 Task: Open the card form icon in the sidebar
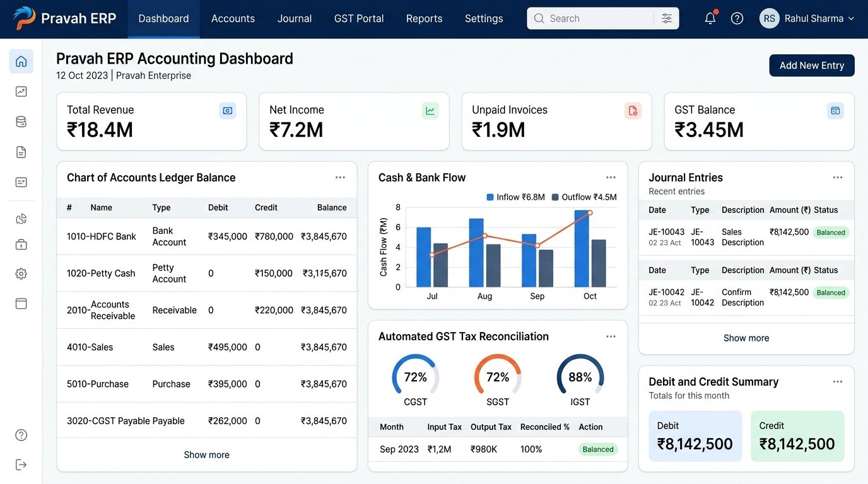[21, 182]
